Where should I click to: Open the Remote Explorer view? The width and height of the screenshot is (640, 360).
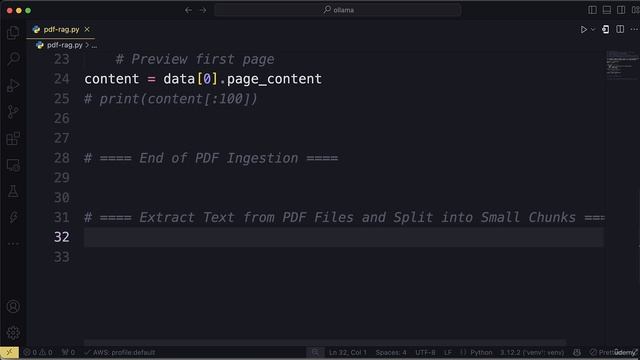[x=13, y=165]
